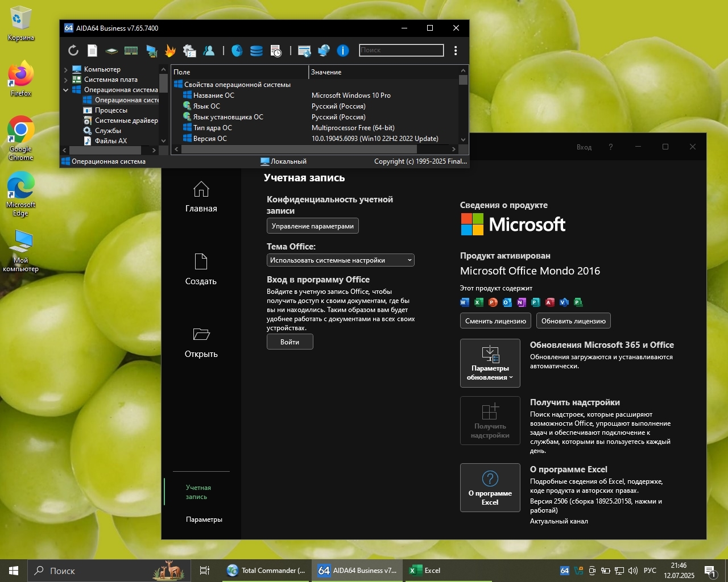The width and height of the screenshot is (728, 582).
Task: Click the Project icon under product contents
Action: (578, 302)
